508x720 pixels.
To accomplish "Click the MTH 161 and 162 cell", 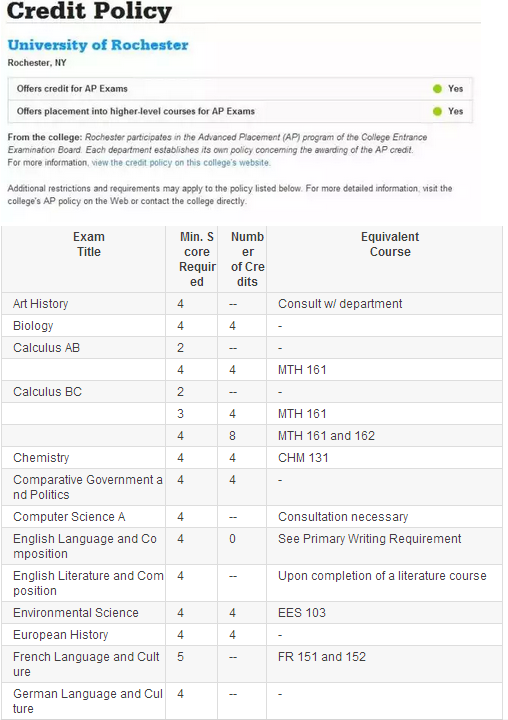I will 384,436.
